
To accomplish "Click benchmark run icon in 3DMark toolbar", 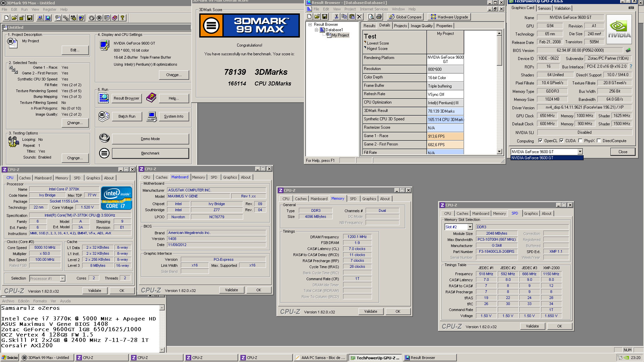I will (x=99, y=18).
